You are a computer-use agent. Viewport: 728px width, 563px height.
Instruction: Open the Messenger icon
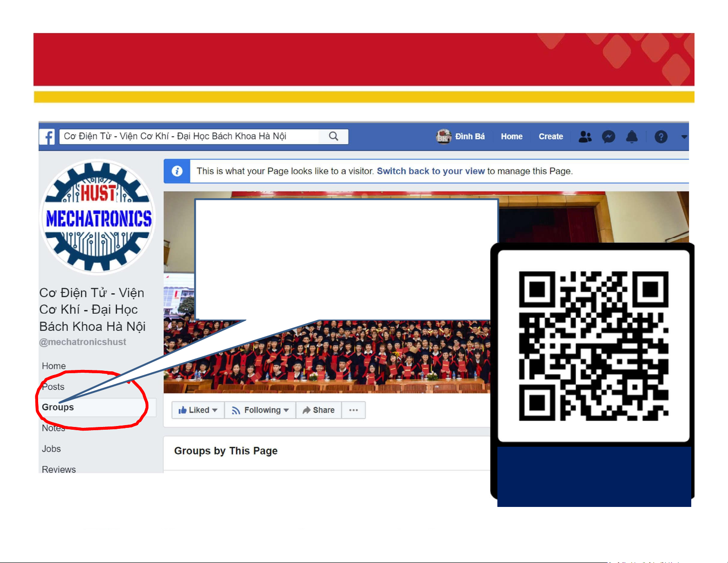pos(608,136)
